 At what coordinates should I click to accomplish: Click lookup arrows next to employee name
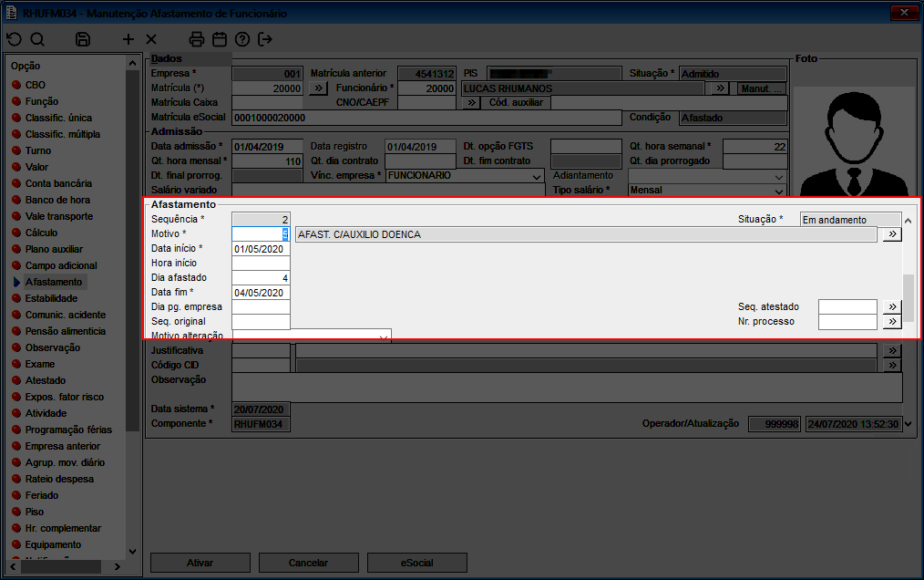tap(720, 88)
